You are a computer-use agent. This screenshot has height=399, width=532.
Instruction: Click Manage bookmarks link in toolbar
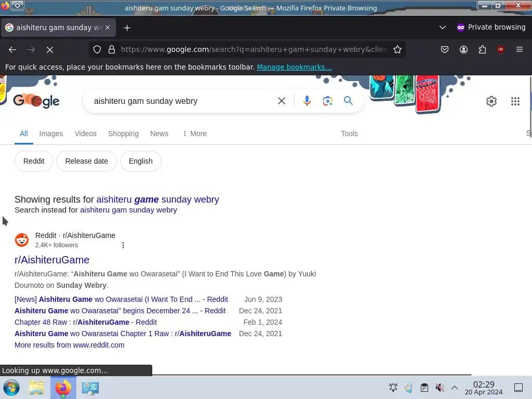coord(294,67)
